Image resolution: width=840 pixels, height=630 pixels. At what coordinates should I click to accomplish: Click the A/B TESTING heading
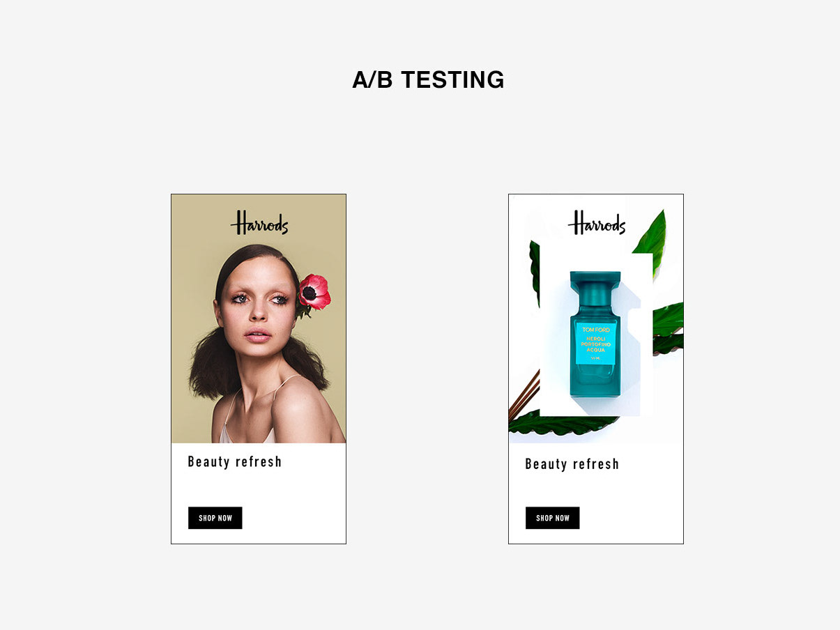(428, 79)
